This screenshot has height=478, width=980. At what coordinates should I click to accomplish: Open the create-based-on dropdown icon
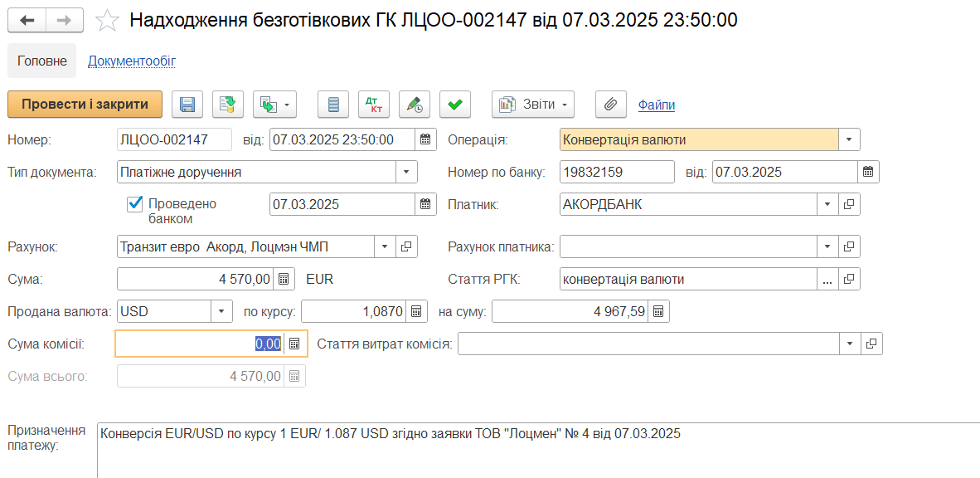click(x=274, y=105)
